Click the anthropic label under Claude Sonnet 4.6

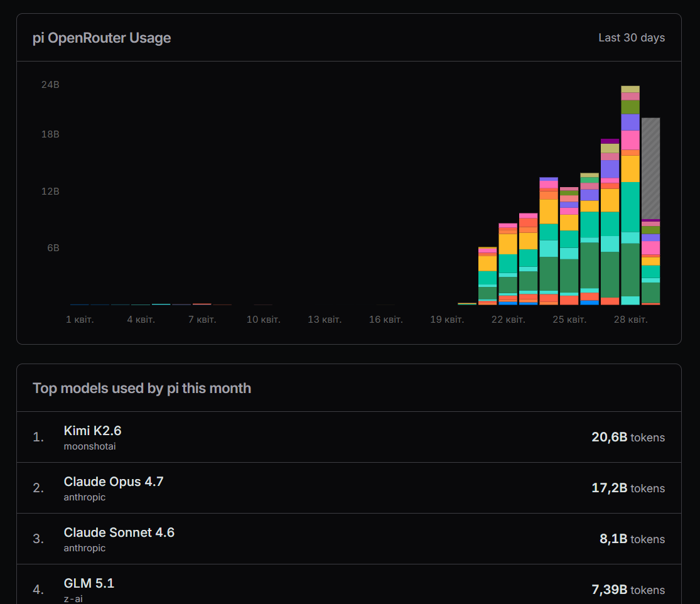tap(85, 547)
